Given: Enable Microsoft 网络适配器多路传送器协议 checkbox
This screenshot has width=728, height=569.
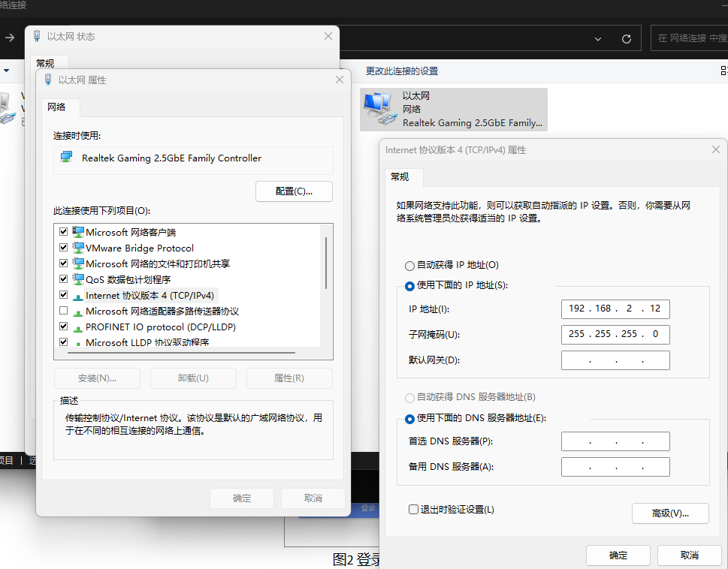Looking at the screenshot, I should coord(63,311).
